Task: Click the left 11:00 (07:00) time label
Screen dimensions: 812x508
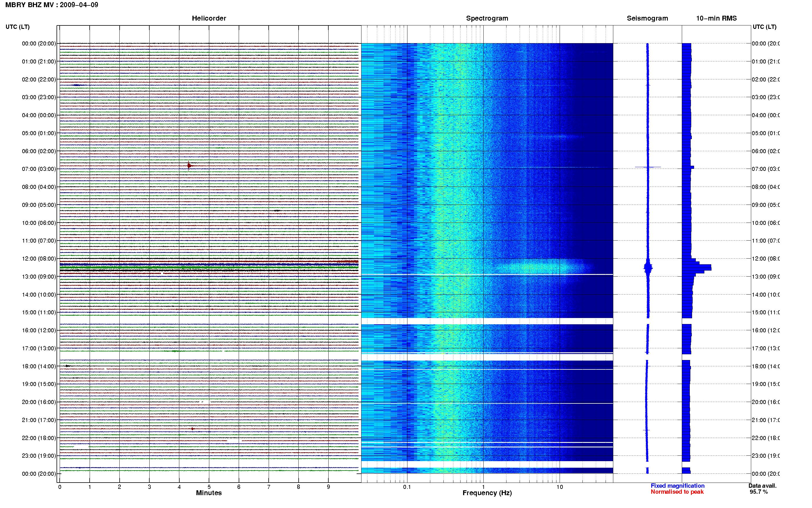Action: [39, 241]
